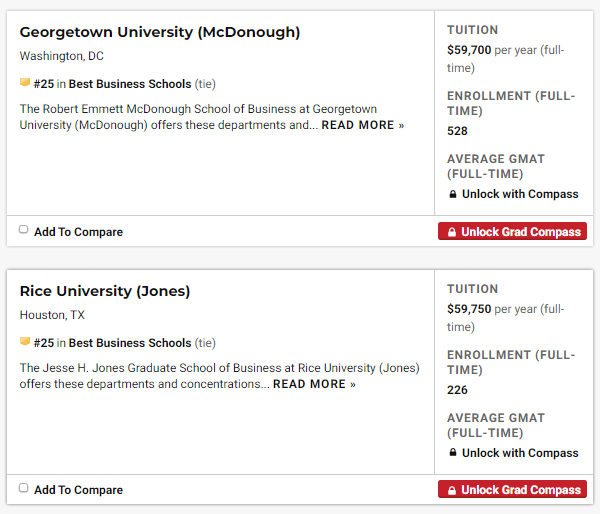Open Best Business Schools ranking from Rice card
Image resolution: width=600 pixels, height=514 pixels.
(x=129, y=343)
